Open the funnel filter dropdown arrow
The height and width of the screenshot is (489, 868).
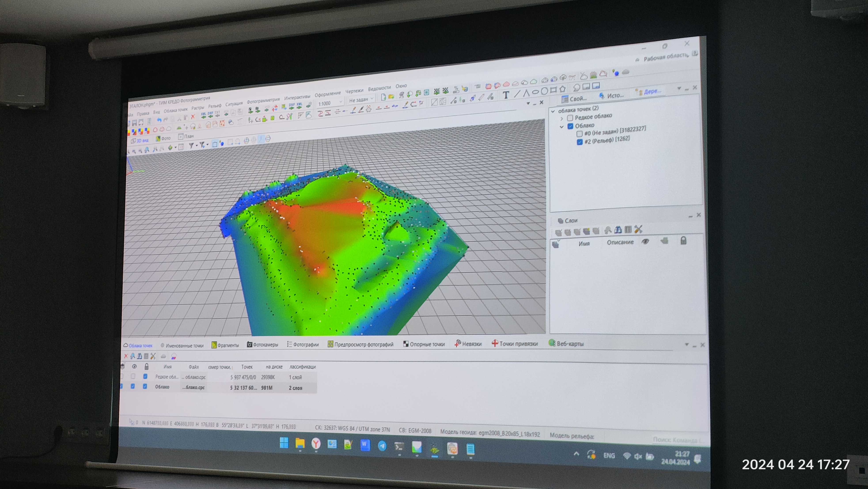pos(196,145)
